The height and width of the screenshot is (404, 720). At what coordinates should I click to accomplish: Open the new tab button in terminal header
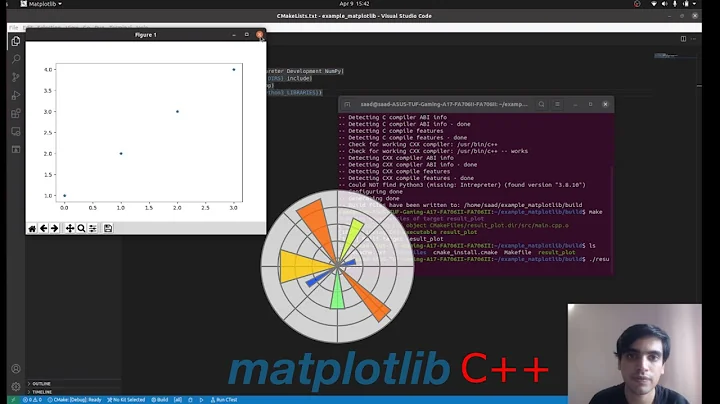pos(347,104)
